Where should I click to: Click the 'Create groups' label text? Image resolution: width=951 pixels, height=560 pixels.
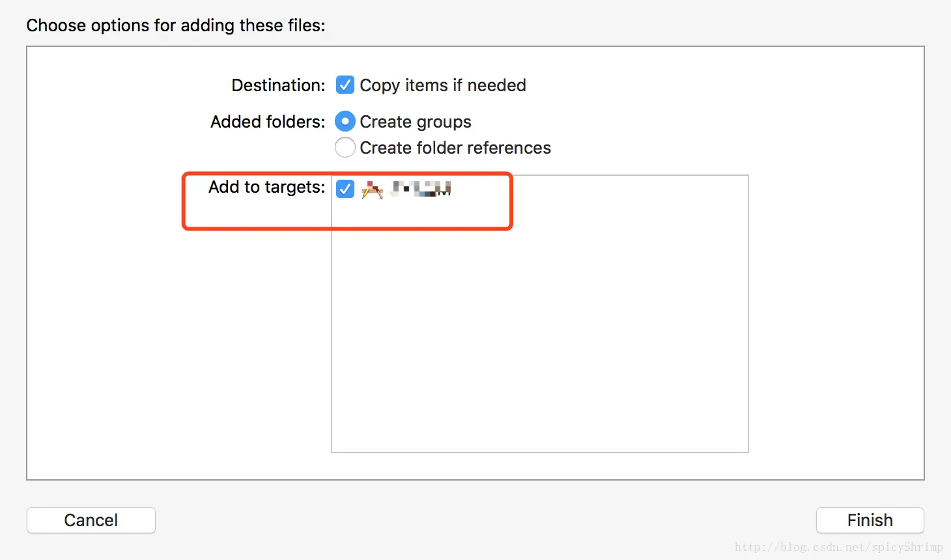(x=416, y=122)
